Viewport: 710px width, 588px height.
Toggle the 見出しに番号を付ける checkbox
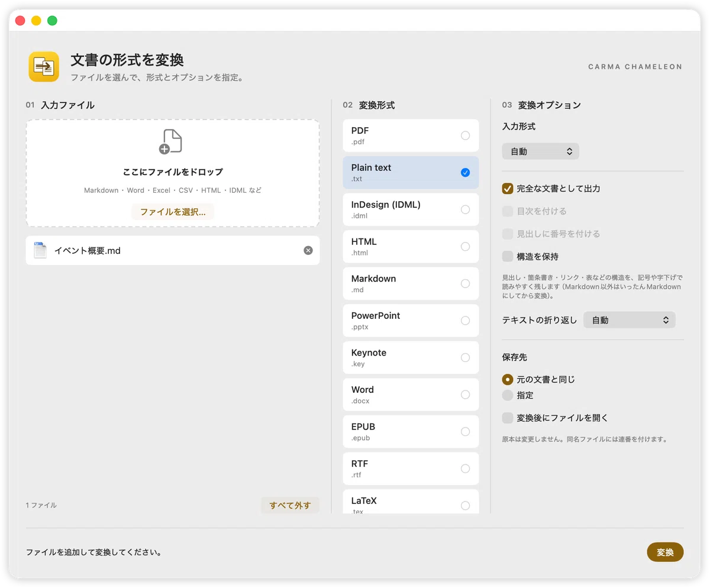507,234
